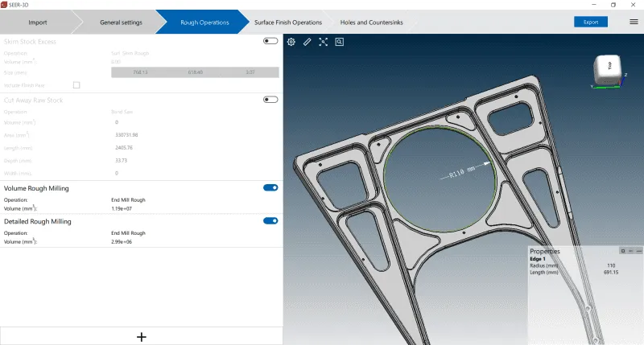Click the zoom magnifier viewer icon
The height and width of the screenshot is (345, 644).
click(340, 42)
